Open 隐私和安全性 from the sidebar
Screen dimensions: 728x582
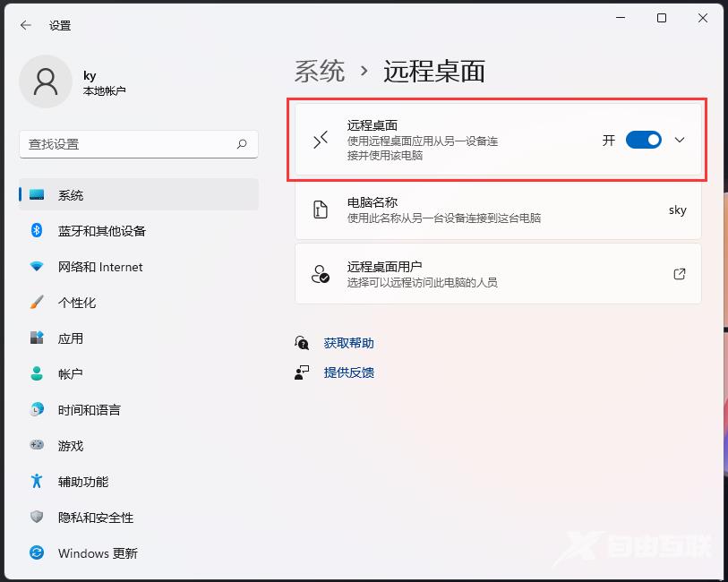pyautogui.click(x=36, y=518)
